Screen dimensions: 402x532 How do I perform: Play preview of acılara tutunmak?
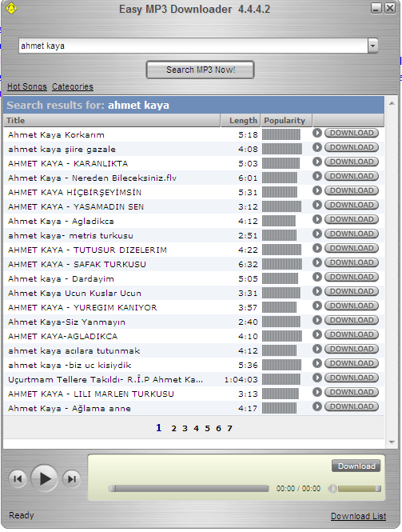pyautogui.click(x=317, y=349)
